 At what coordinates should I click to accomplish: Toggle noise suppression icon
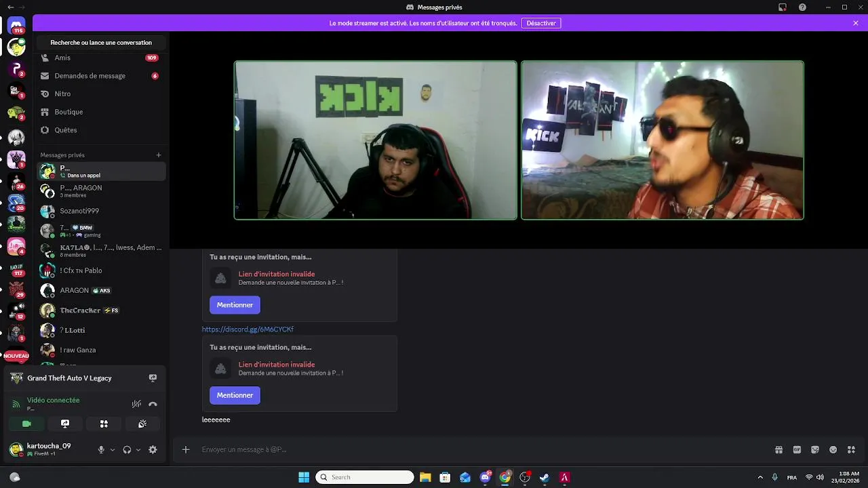pyautogui.click(x=136, y=404)
